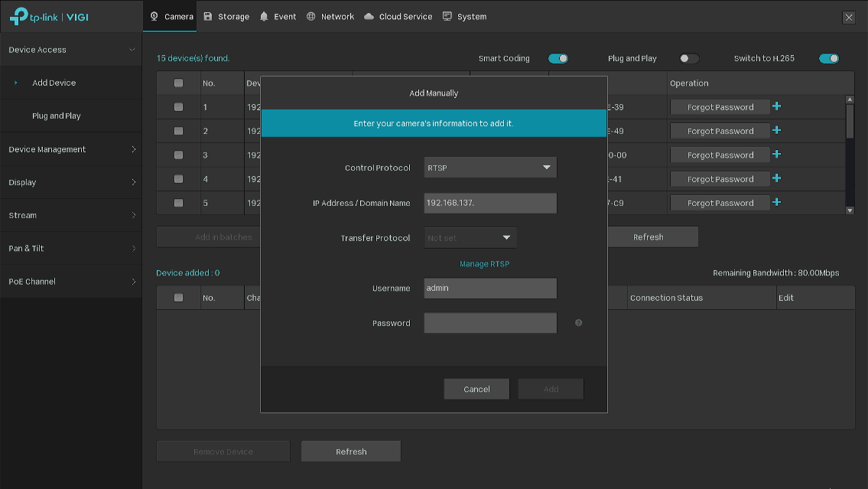Click the Camera tab icon

(x=154, y=17)
